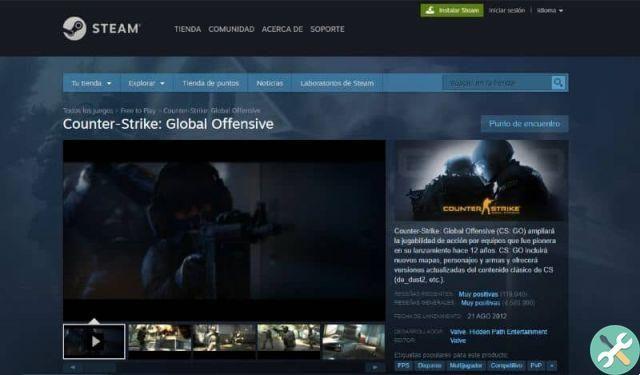This screenshot has height=375, width=640.
Task: Play the trailer video thumbnail
Action: [94, 342]
